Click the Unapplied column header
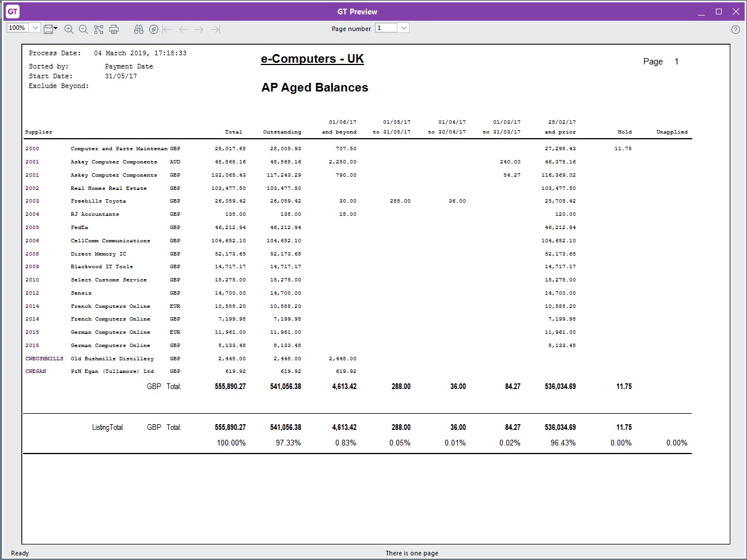Screen dimensions: 747x560 click(672, 132)
